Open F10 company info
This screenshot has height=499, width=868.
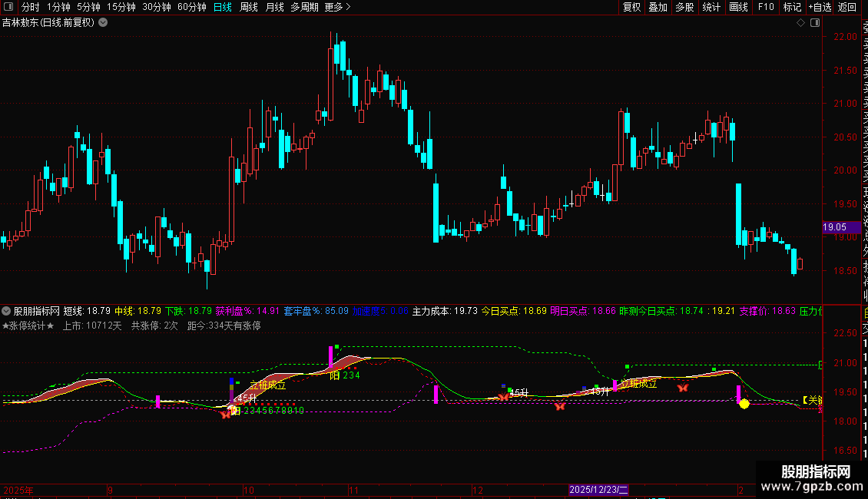tap(766, 7)
